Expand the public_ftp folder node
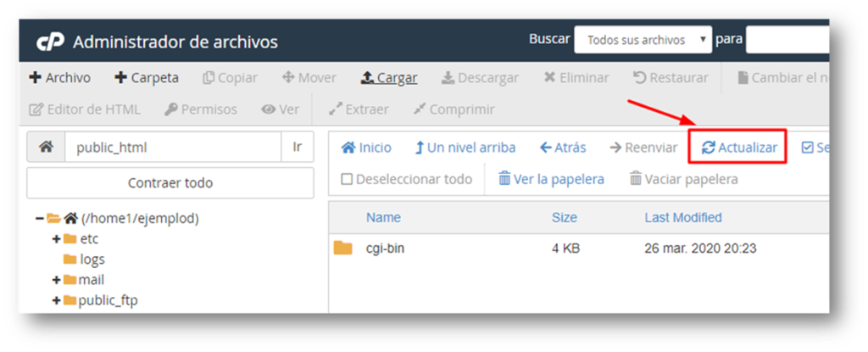Screen dimensions: 868x352 coord(57,300)
